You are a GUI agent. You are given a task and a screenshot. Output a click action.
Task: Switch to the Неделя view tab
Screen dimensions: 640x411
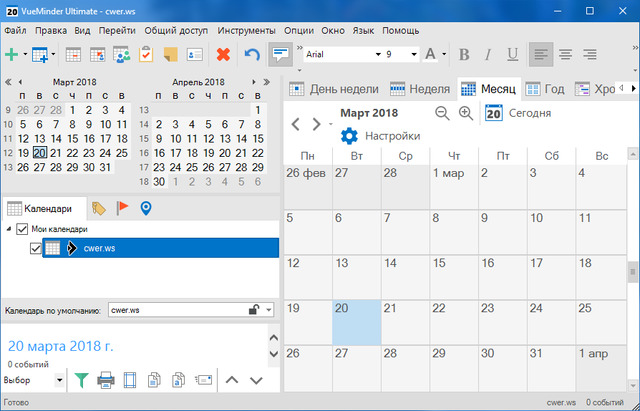pyautogui.click(x=420, y=89)
